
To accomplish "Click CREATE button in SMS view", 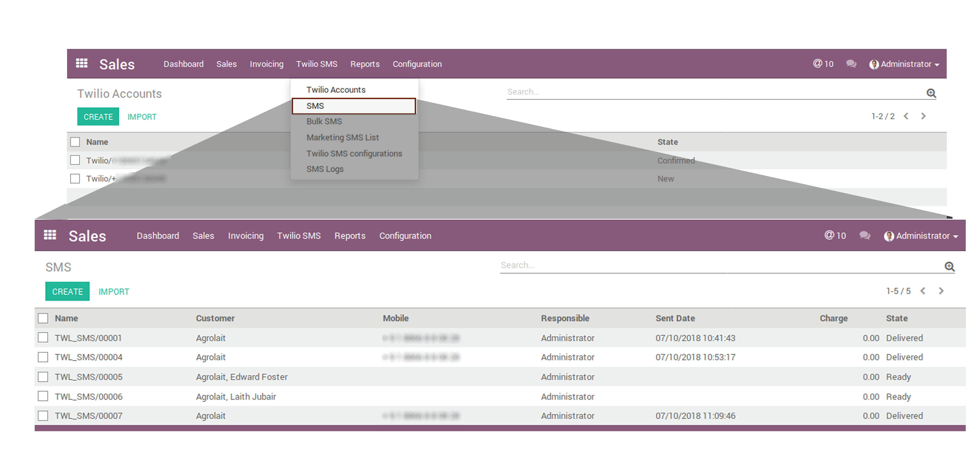I will (x=67, y=291).
